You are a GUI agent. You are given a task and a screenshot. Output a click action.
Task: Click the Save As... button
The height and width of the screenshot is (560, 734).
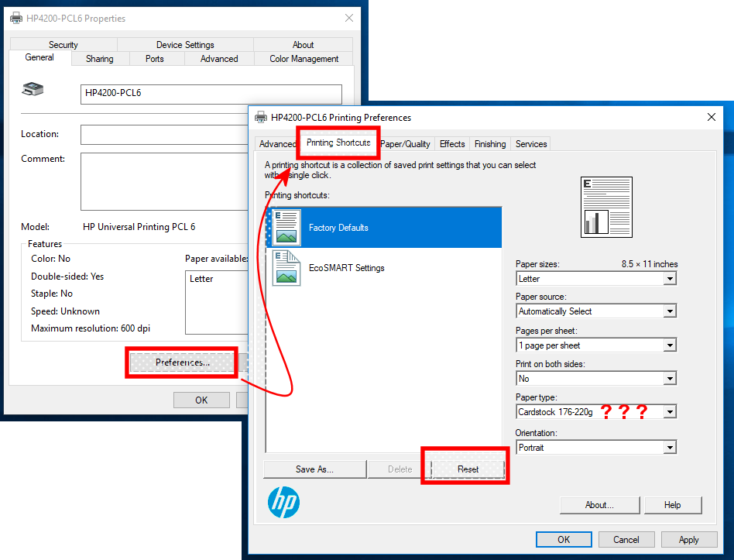(x=314, y=469)
